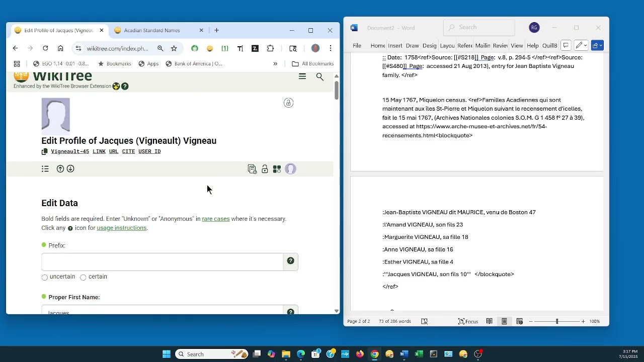Click the copy icon beside Vigneault-45
The width and height of the screenshot is (644, 362).
pyautogui.click(x=45, y=151)
